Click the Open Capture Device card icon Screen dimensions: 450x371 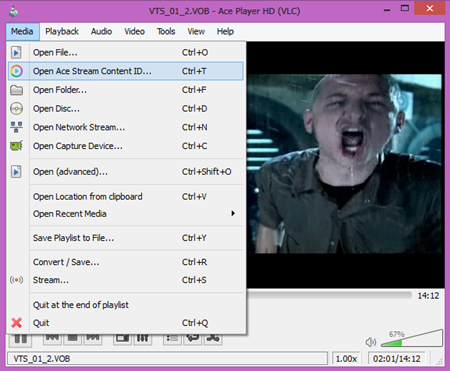[16, 146]
